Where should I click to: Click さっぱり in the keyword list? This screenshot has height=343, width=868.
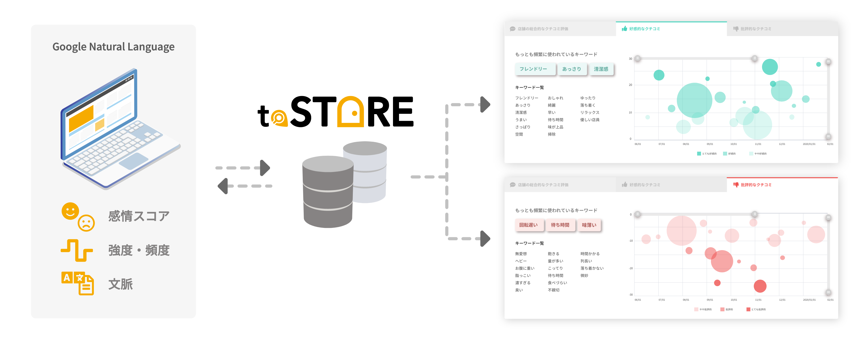click(x=523, y=127)
